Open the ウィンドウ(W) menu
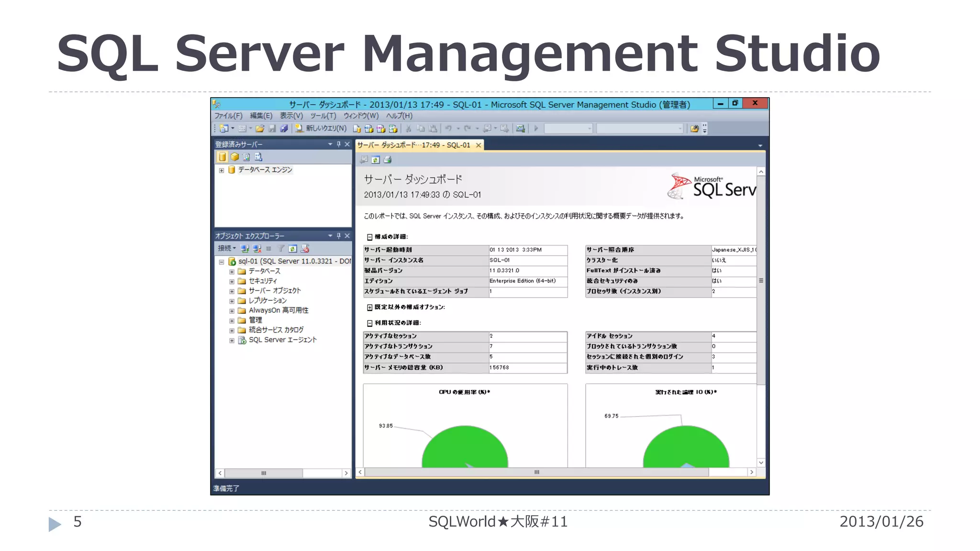Image resolution: width=980 pixels, height=551 pixels. (361, 116)
